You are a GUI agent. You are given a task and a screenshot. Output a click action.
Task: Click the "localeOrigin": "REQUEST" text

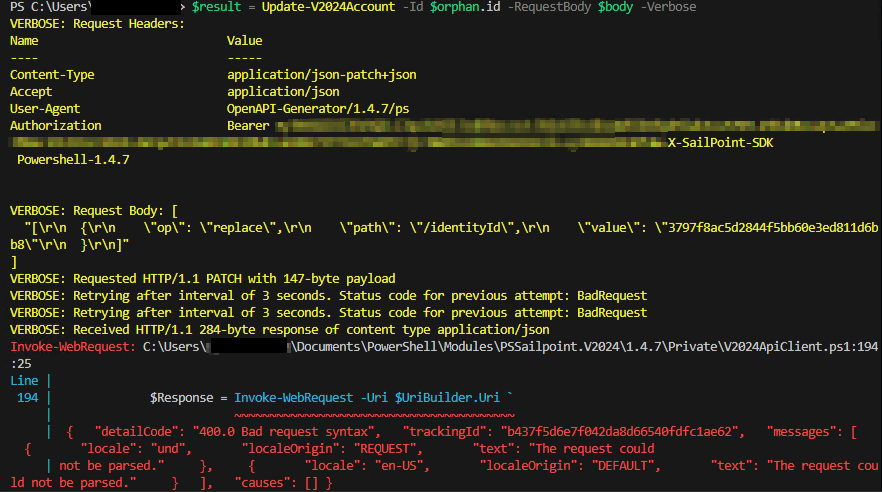tap(332, 449)
